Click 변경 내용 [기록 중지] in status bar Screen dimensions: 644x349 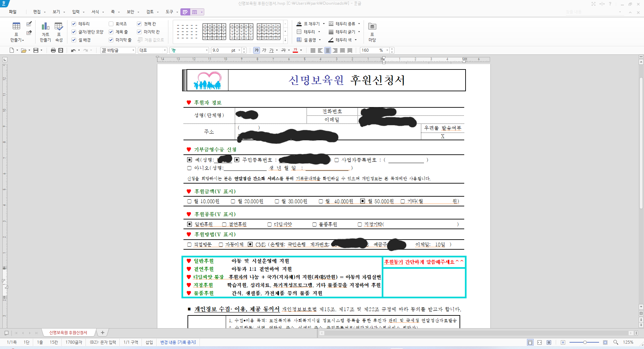[x=178, y=342]
